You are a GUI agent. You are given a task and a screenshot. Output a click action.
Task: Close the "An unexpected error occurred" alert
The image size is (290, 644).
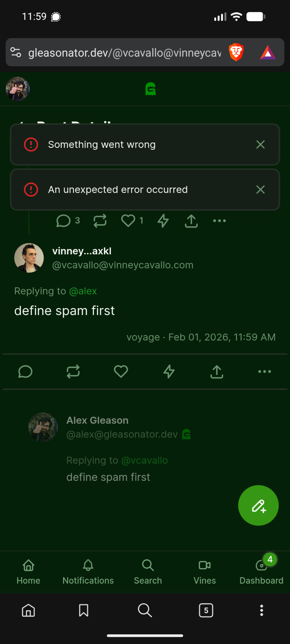click(260, 190)
